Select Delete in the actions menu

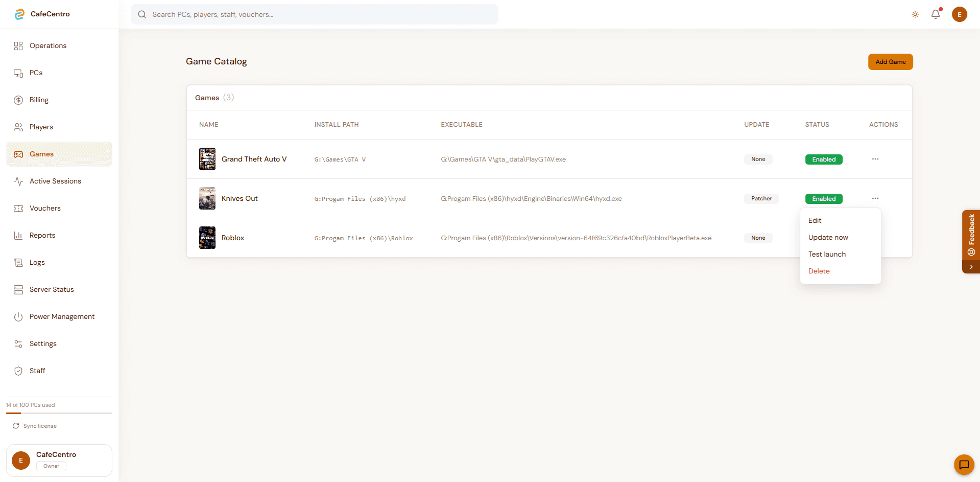tap(841, 271)
